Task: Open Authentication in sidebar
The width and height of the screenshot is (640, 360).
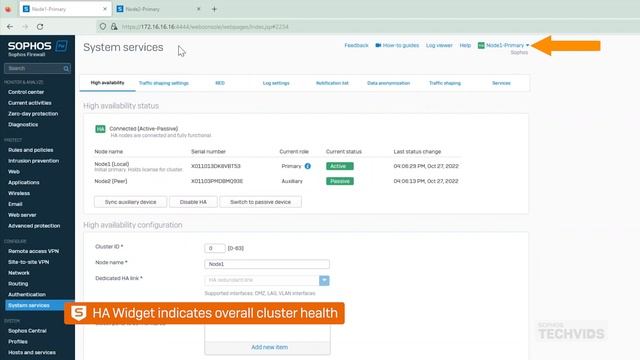Action: click(27, 295)
